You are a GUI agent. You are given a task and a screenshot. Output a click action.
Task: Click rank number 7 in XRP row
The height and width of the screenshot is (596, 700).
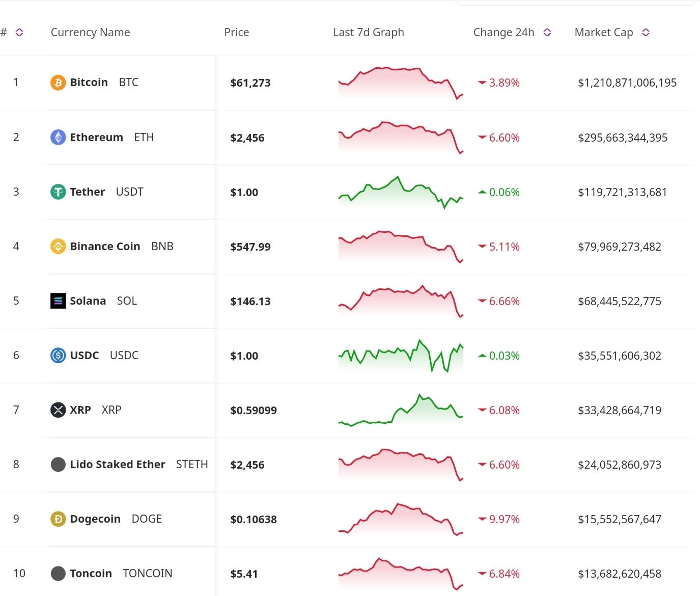point(16,410)
